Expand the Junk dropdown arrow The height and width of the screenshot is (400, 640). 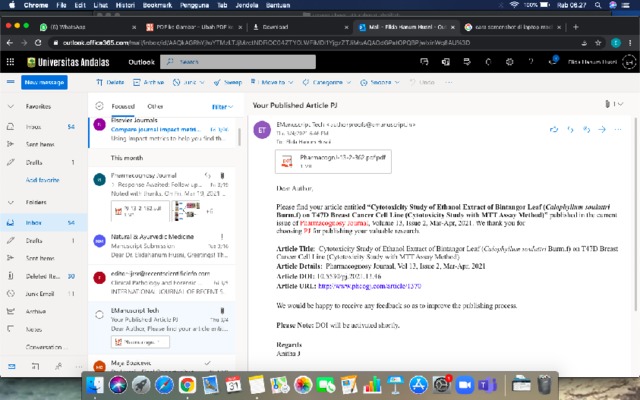[x=202, y=82]
